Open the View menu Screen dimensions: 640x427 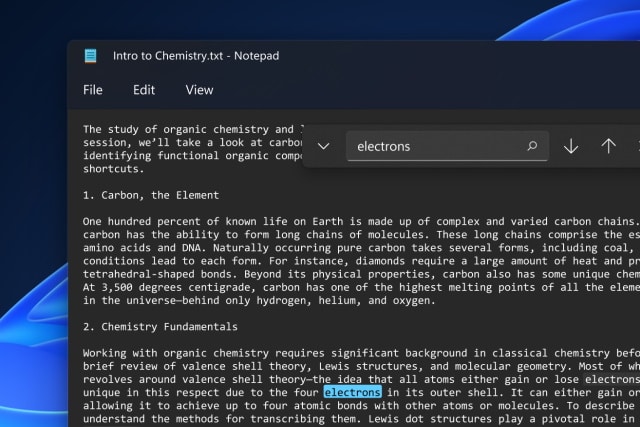tap(199, 90)
